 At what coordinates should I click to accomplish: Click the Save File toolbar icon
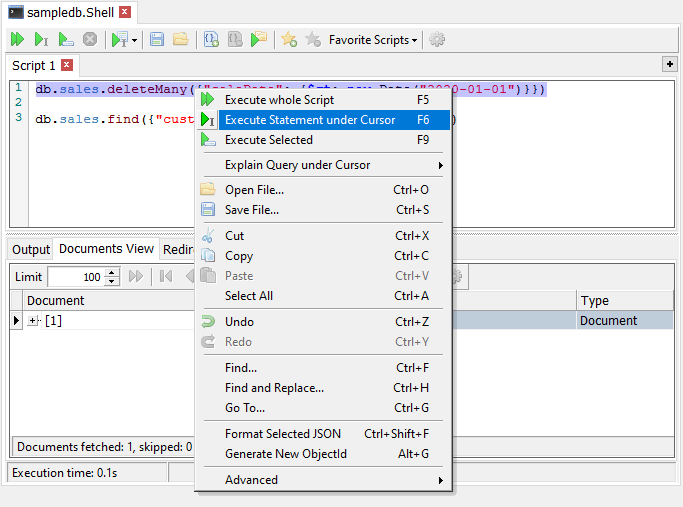pos(157,40)
